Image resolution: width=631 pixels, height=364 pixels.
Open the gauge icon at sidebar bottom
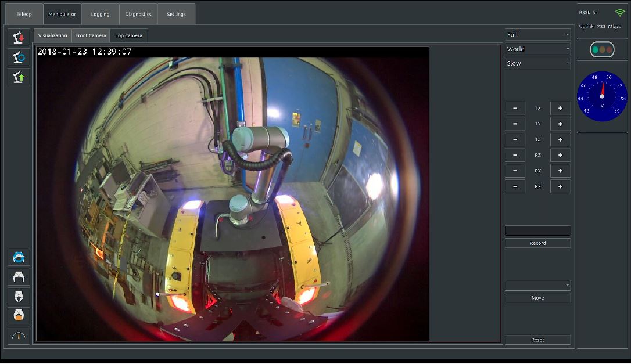click(19, 336)
